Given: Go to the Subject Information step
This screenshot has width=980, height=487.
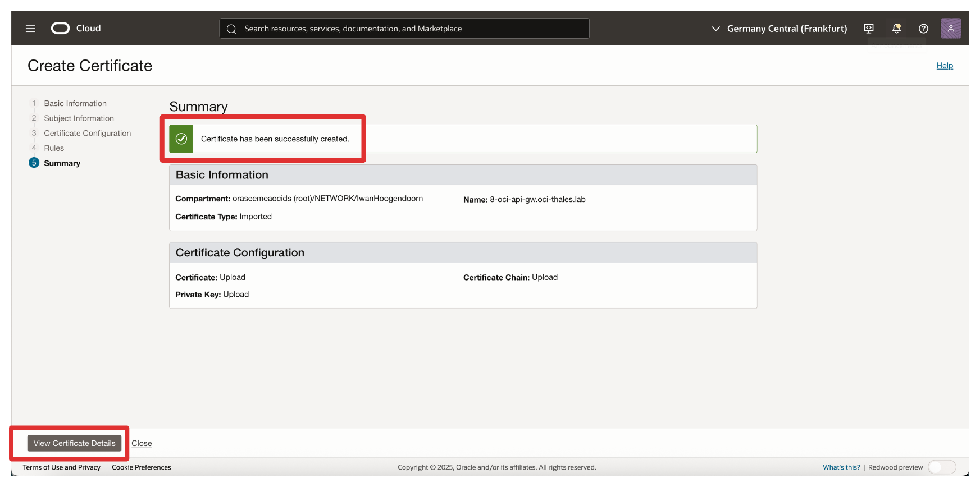Looking at the screenshot, I should click(x=79, y=118).
